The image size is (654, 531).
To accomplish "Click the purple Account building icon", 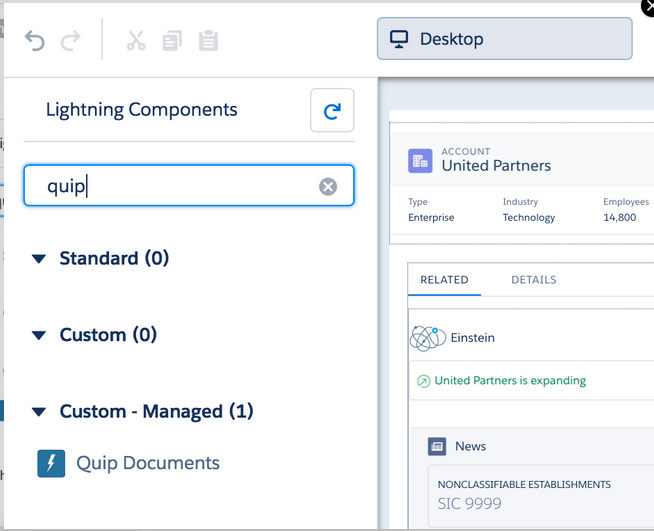I will click(420, 161).
